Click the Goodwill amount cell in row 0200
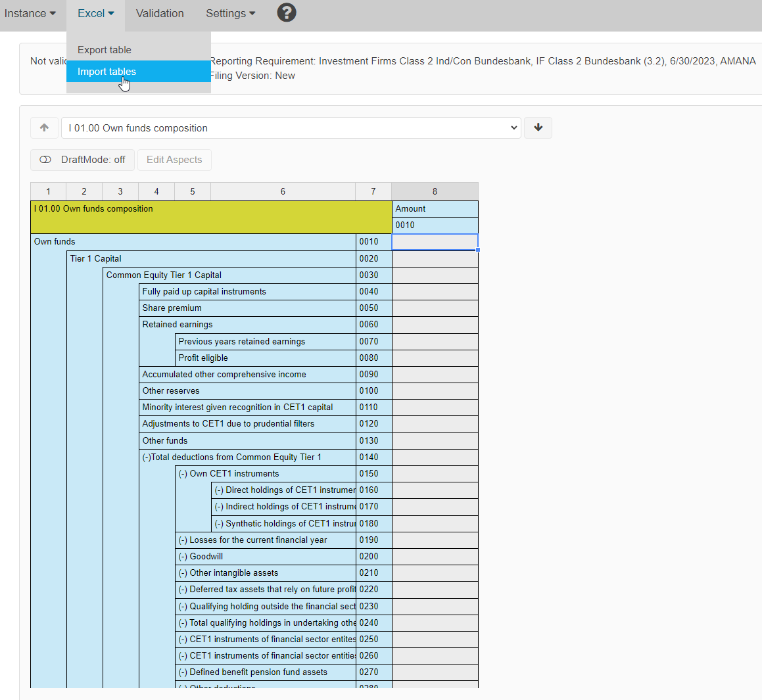 435,557
